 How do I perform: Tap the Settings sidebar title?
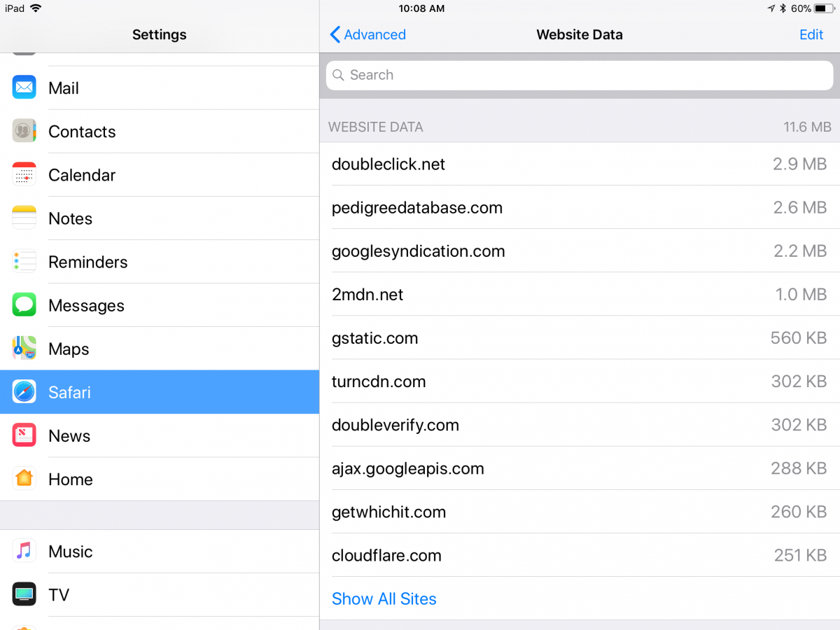(160, 34)
